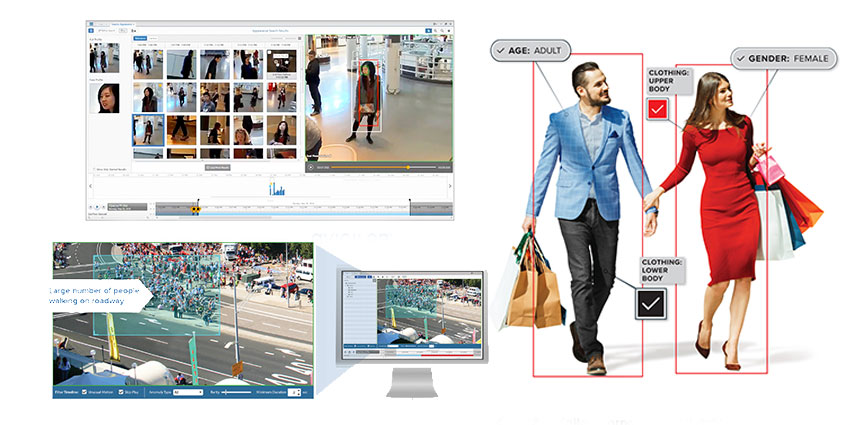This screenshot has width=850, height=425.
Task: Click the teal crowd detection region overlay
Action: (x=157, y=295)
